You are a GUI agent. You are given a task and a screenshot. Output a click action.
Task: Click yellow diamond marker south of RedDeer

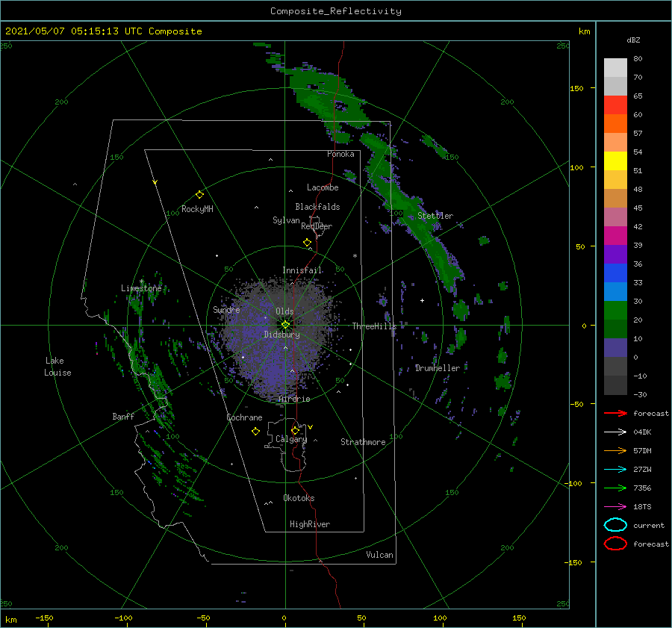click(308, 242)
